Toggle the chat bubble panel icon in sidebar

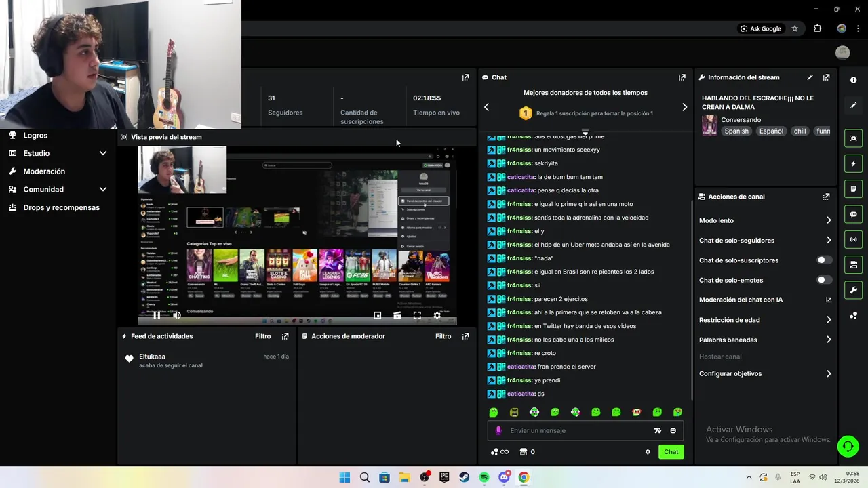click(853, 214)
